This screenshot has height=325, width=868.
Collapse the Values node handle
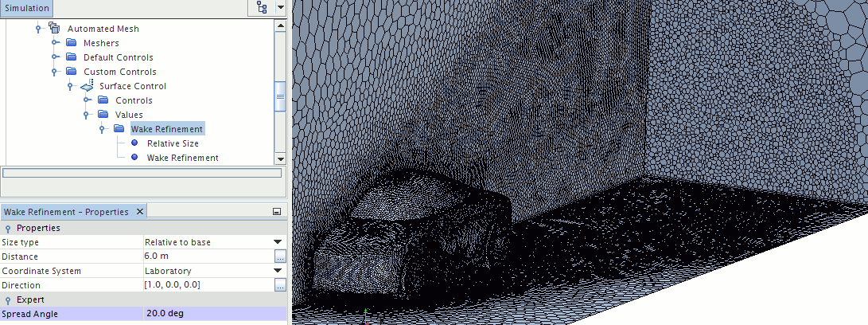[87, 115]
